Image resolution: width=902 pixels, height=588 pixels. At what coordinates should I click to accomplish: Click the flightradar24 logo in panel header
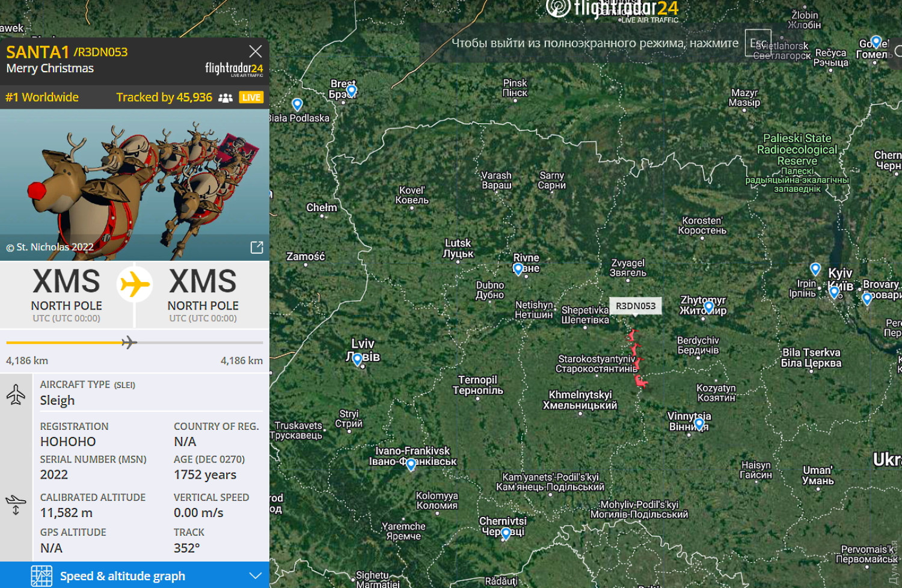[x=234, y=69]
